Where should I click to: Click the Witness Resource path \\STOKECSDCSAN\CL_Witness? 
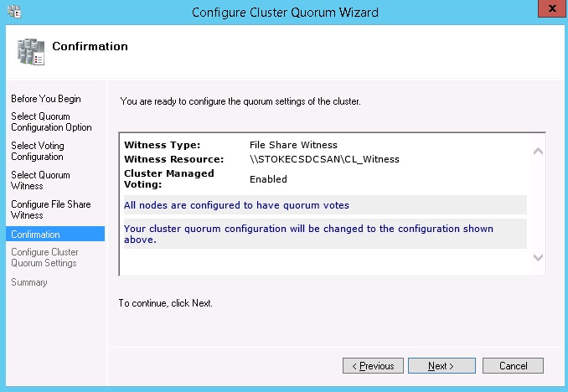(324, 159)
